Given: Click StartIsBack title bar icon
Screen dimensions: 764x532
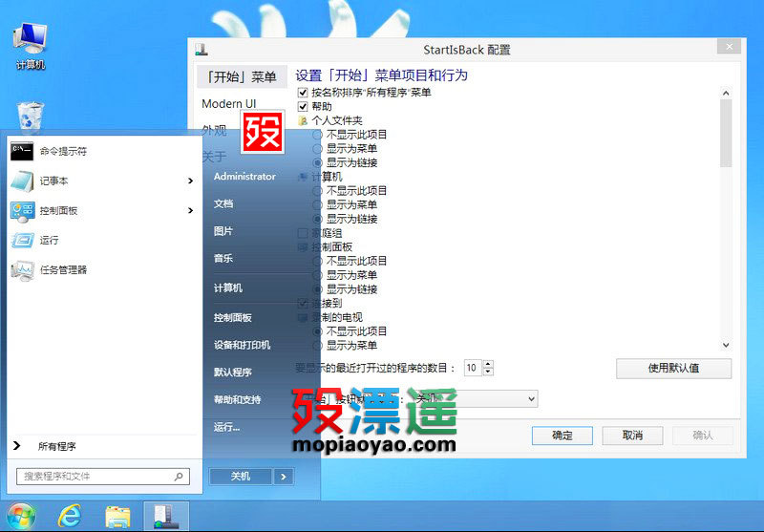Looking at the screenshot, I should point(202,50).
